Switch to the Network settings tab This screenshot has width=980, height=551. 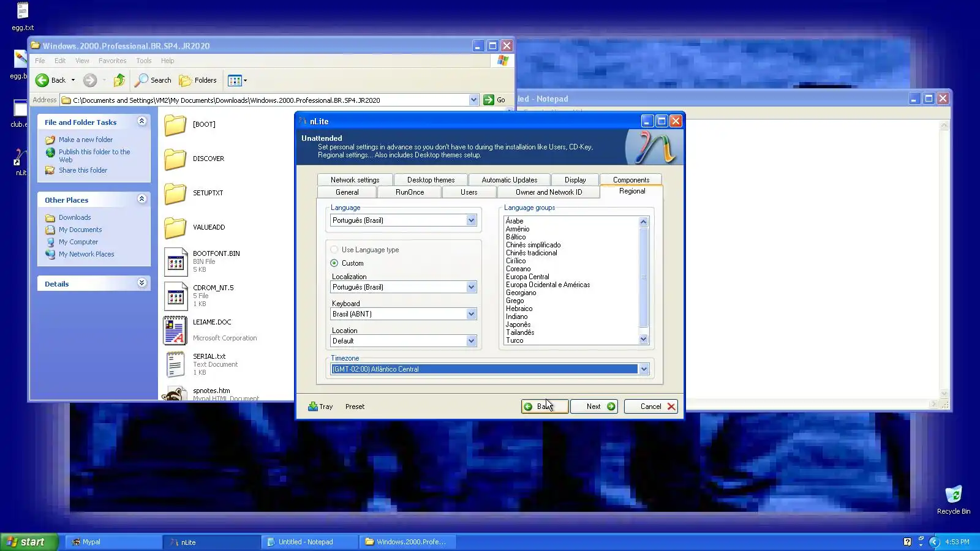pyautogui.click(x=355, y=180)
